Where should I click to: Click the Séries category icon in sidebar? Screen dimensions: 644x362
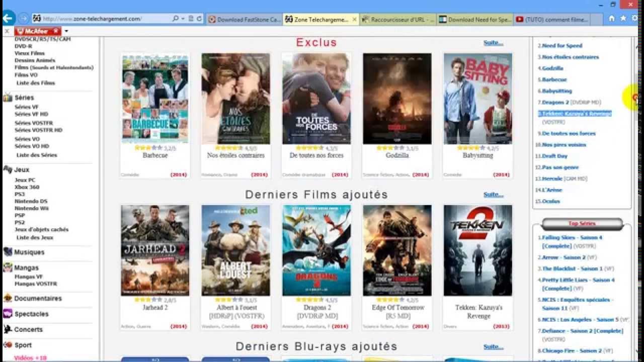pos(8,98)
